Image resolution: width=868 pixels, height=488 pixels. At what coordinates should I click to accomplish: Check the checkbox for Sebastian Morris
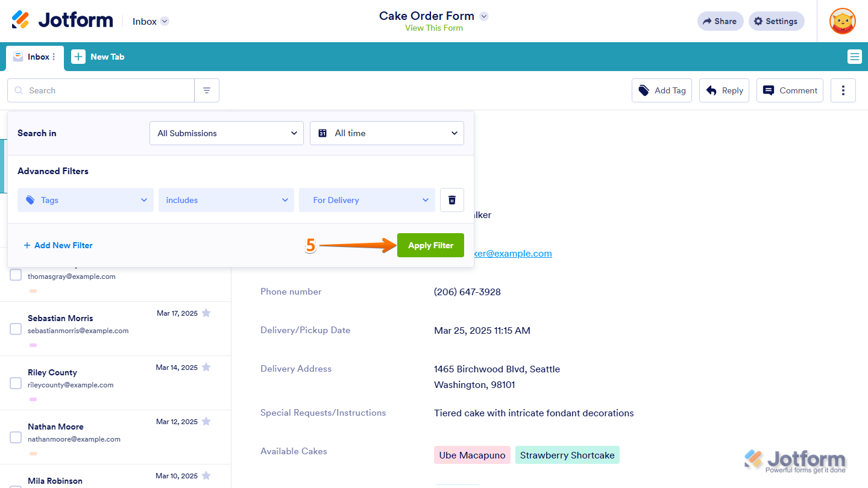pos(16,328)
